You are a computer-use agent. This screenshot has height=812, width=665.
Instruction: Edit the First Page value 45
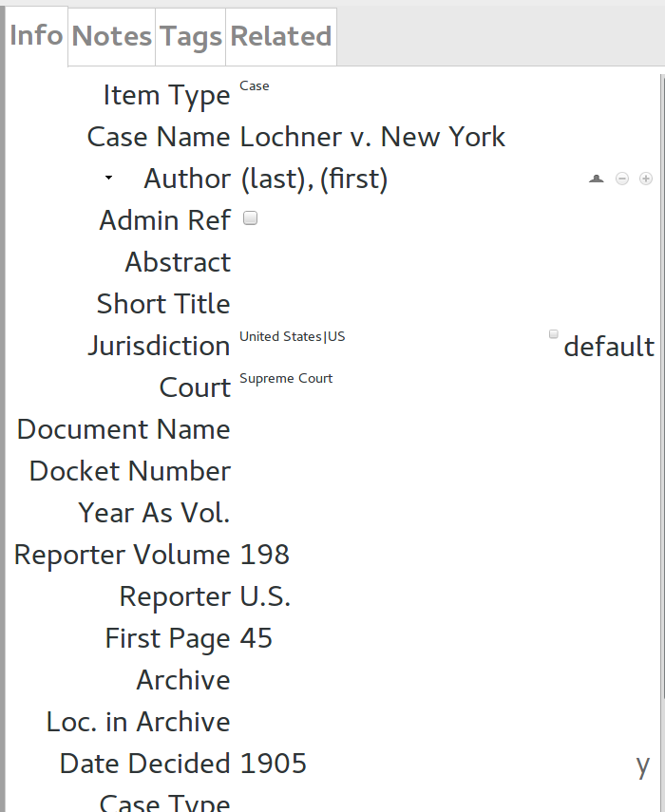pyautogui.click(x=256, y=638)
